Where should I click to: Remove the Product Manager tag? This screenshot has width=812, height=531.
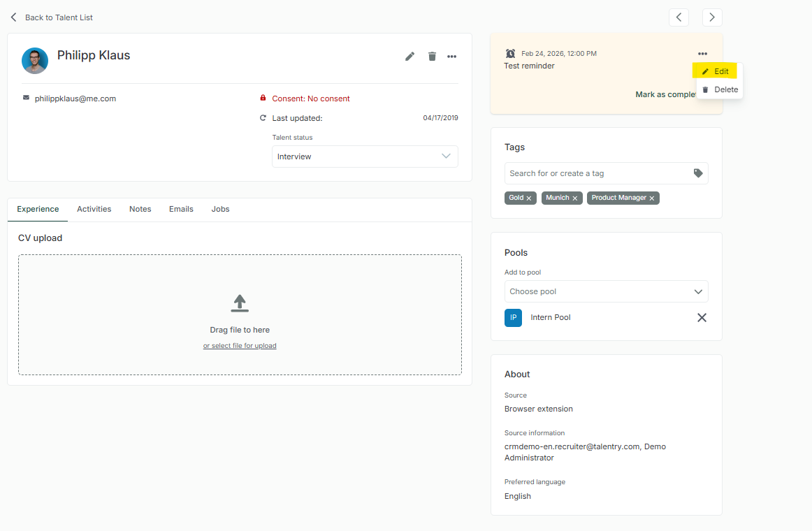(652, 198)
